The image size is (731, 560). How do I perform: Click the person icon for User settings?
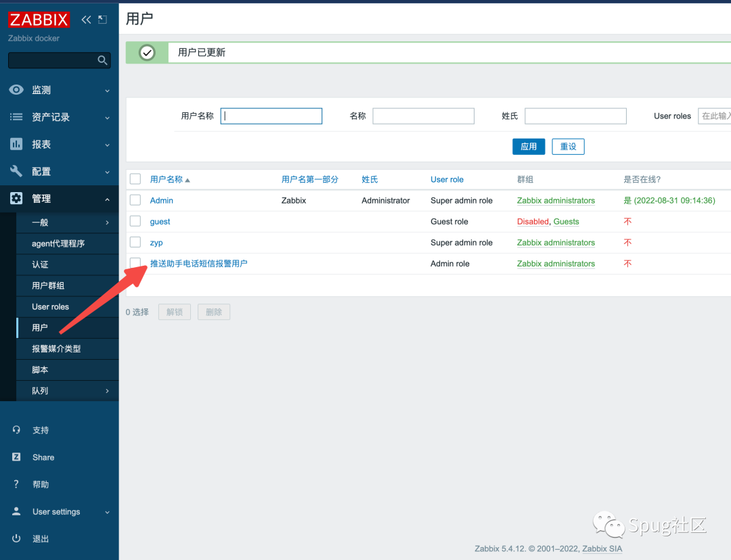(x=16, y=511)
